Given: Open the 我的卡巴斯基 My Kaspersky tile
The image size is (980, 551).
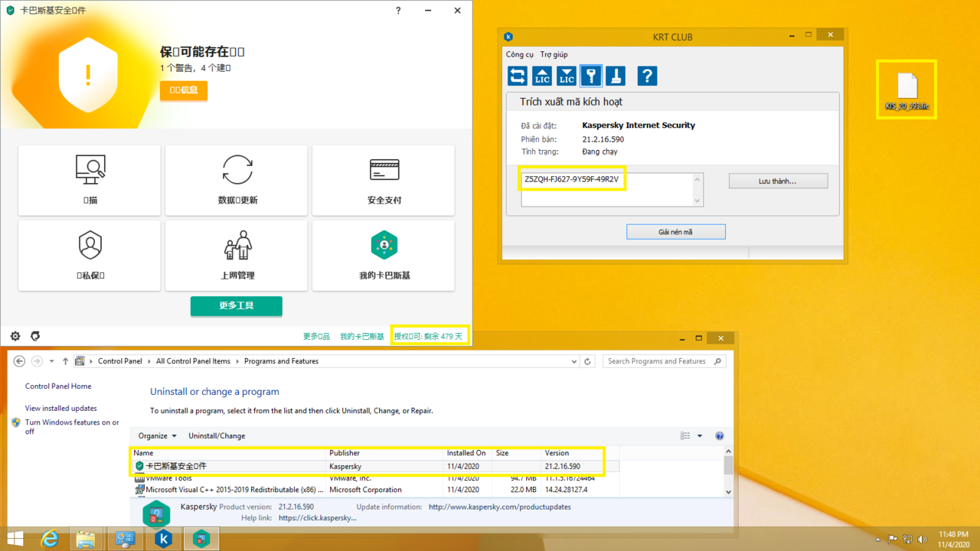Looking at the screenshot, I should coord(384,256).
